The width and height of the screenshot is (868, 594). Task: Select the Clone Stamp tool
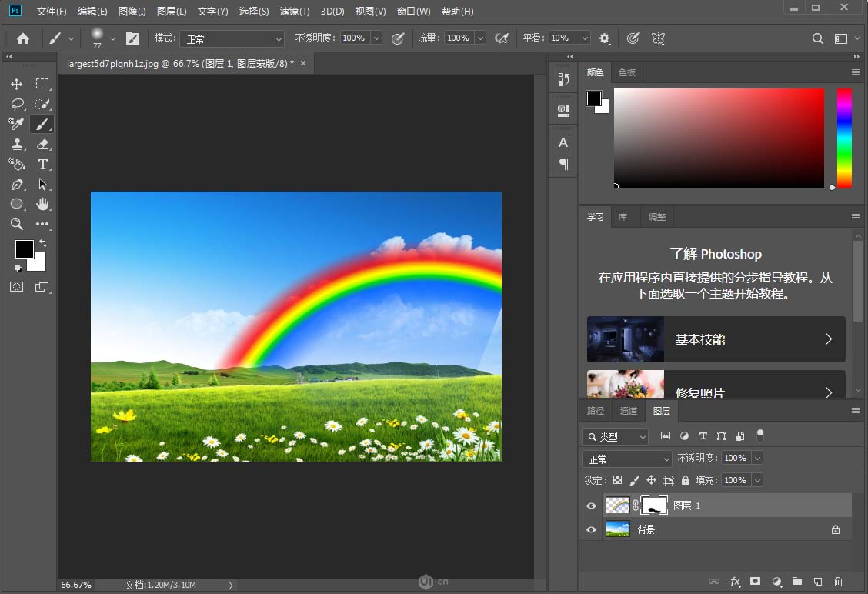point(17,144)
